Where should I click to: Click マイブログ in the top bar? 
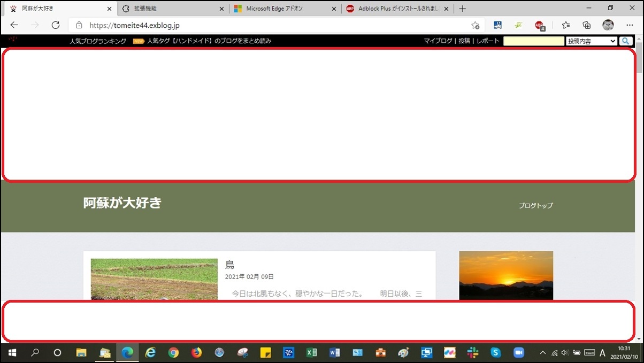coord(438,41)
